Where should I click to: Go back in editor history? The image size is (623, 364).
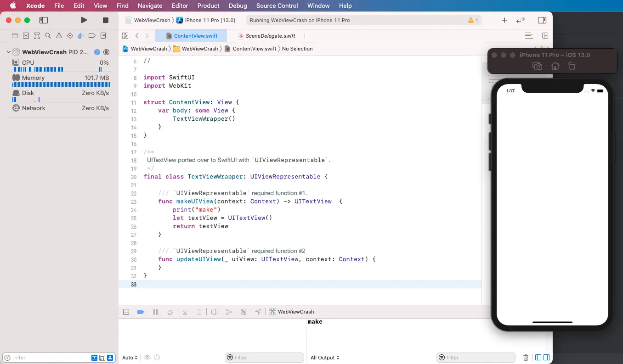click(x=137, y=35)
